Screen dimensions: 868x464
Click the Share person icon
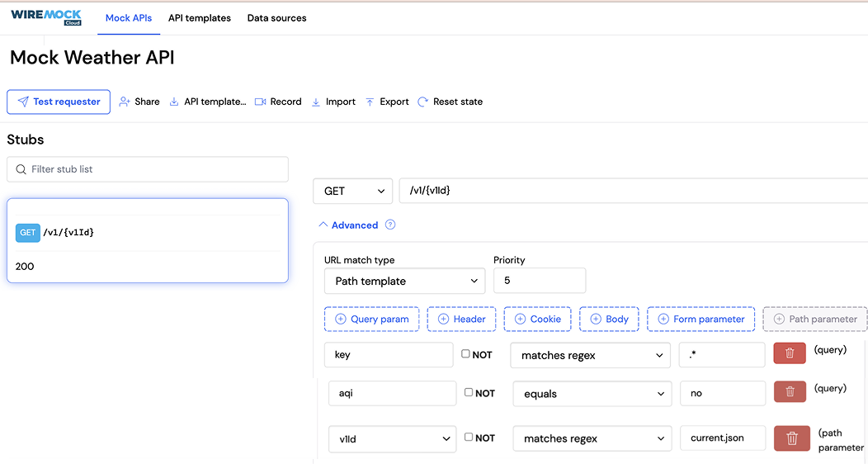click(125, 102)
